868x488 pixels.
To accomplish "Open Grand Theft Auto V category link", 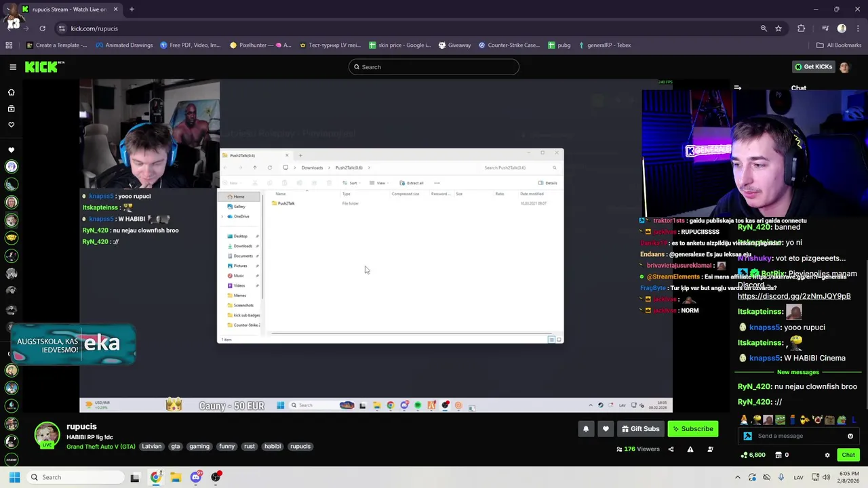I will pyautogui.click(x=100, y=447).
